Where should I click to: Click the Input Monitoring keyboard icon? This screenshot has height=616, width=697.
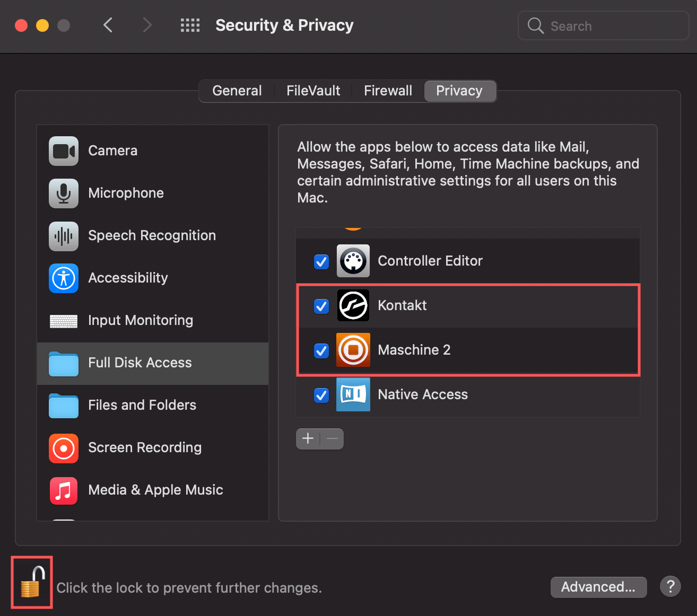64,321
